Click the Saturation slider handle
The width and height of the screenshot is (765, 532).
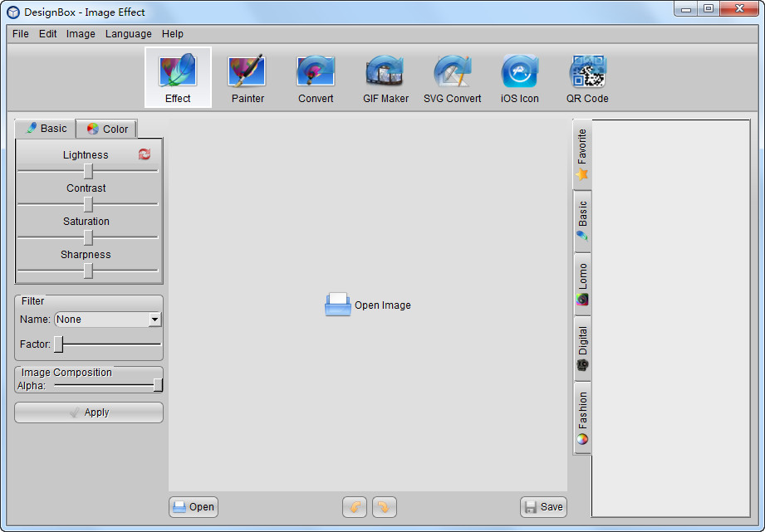(x=88, y=237)
